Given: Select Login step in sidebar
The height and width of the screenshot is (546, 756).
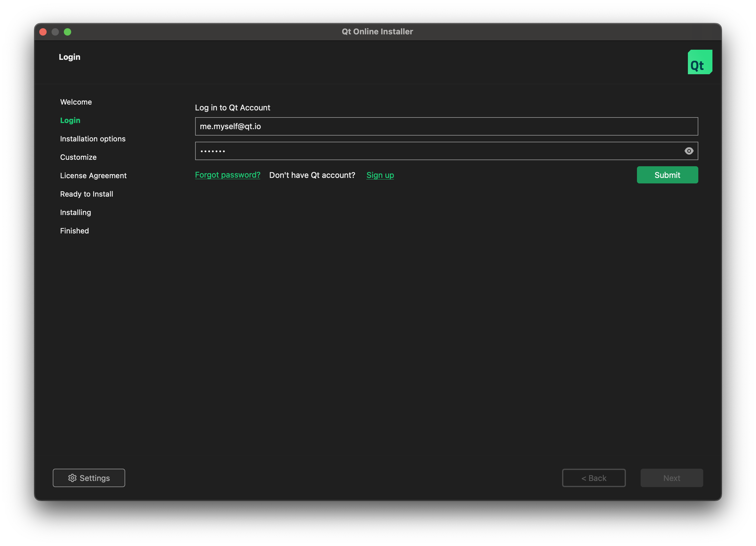Looking at the screenshot, I should [x=70, y=120].
